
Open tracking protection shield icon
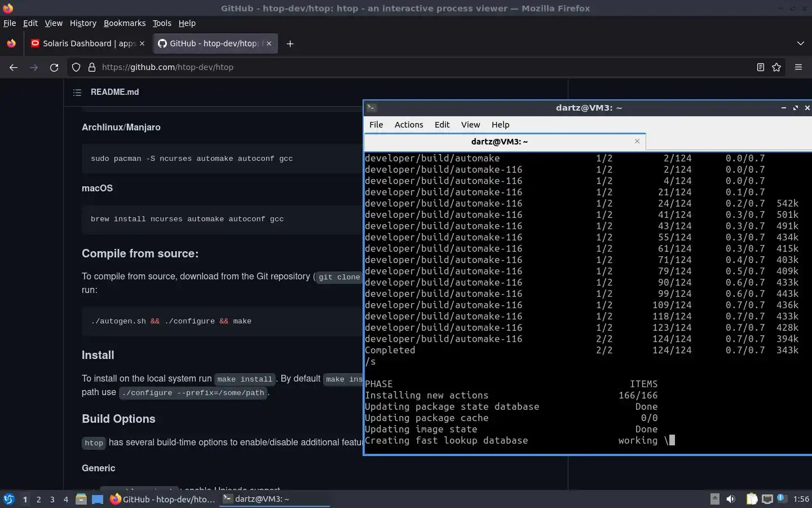[x=76, y=67]
